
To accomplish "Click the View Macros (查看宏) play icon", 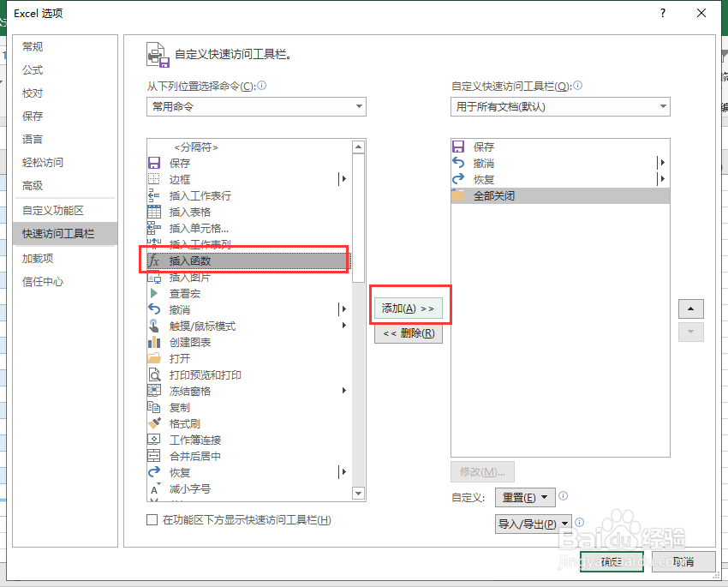I will (x=154, y=293).
